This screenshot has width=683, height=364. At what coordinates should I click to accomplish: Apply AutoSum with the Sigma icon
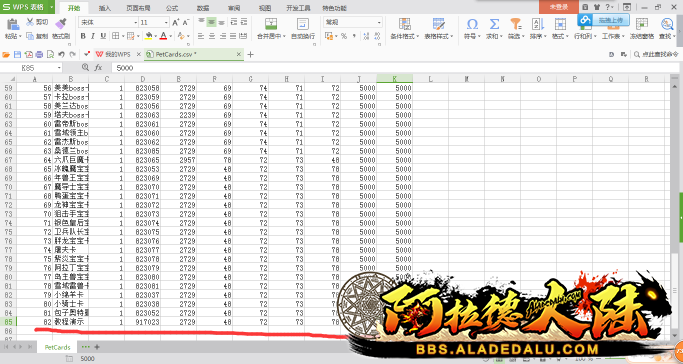[x=494, y=24]
